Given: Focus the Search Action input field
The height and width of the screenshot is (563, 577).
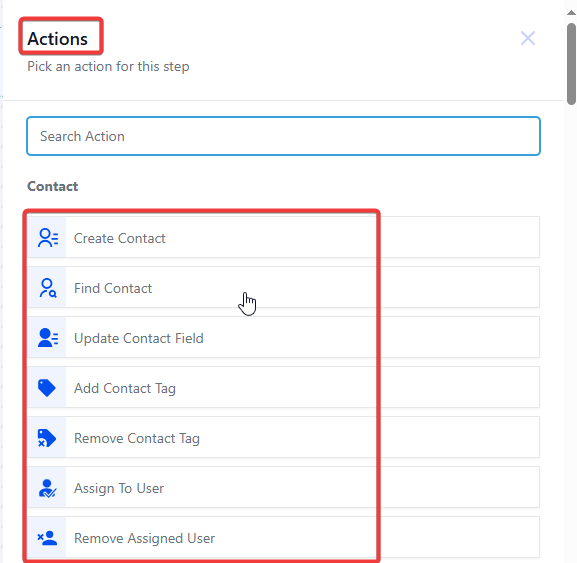Looking at the screenshot, I should point(283,136).
